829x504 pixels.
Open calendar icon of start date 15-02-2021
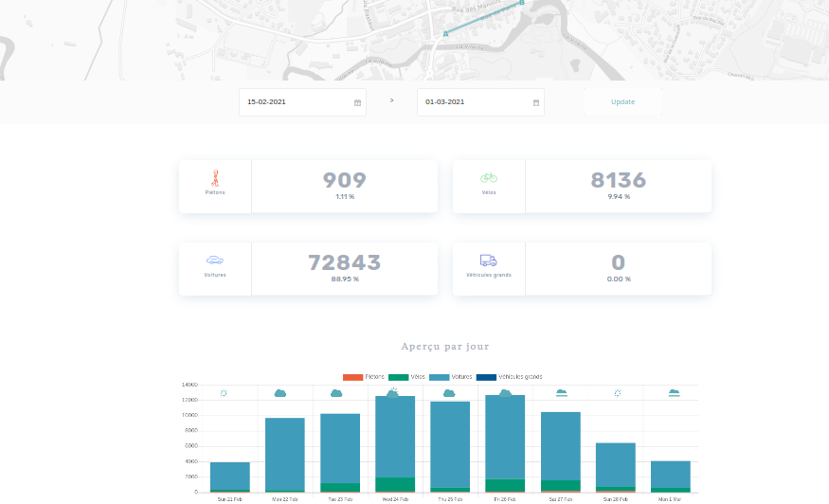(x=357, y=102)
